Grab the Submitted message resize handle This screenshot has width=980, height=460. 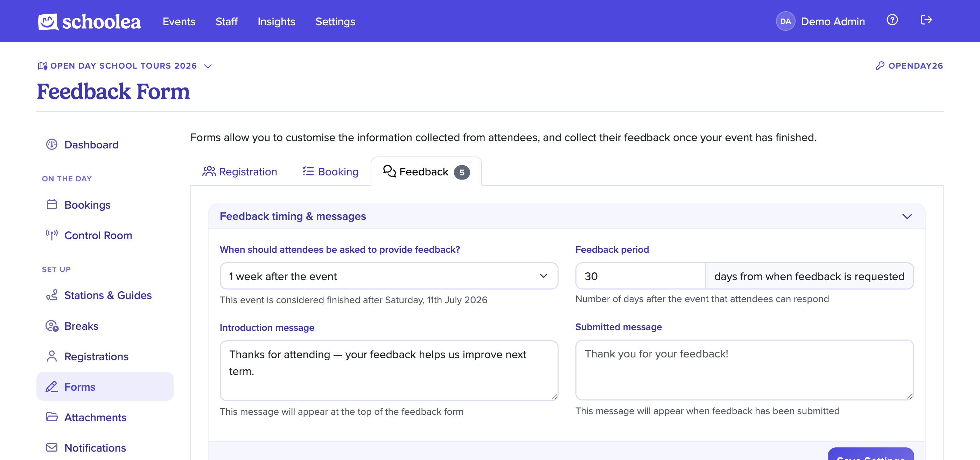(x=910, y=396)
